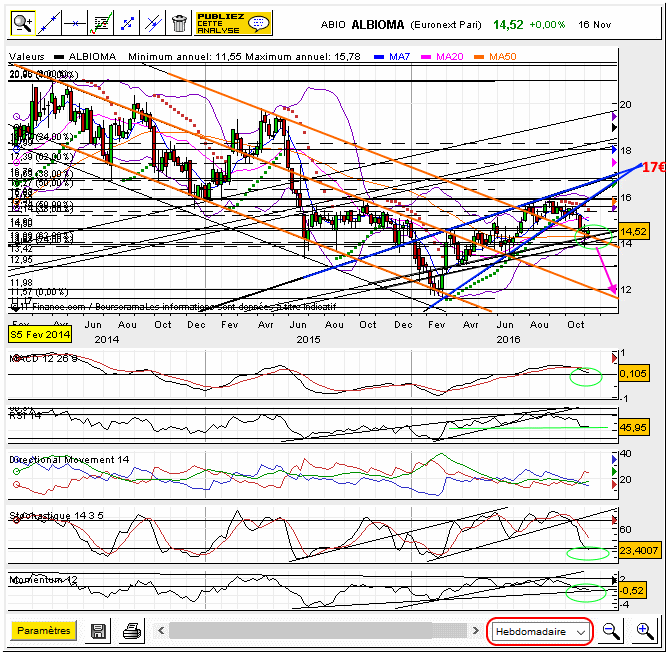Select the trend line drawing tool
This screenshot has width=666, height=652.
[49, 23]
